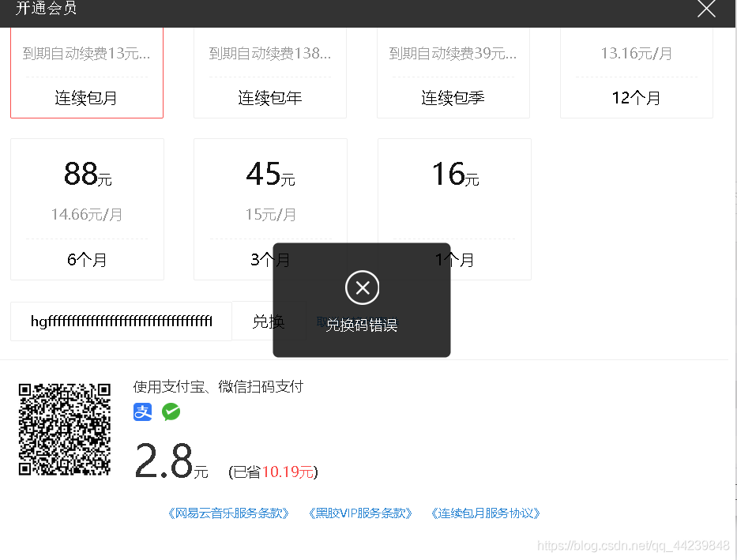The image size is (737, 560).
Task: Select the 连续包季 membership plan
Action: [x=453, y=73]
